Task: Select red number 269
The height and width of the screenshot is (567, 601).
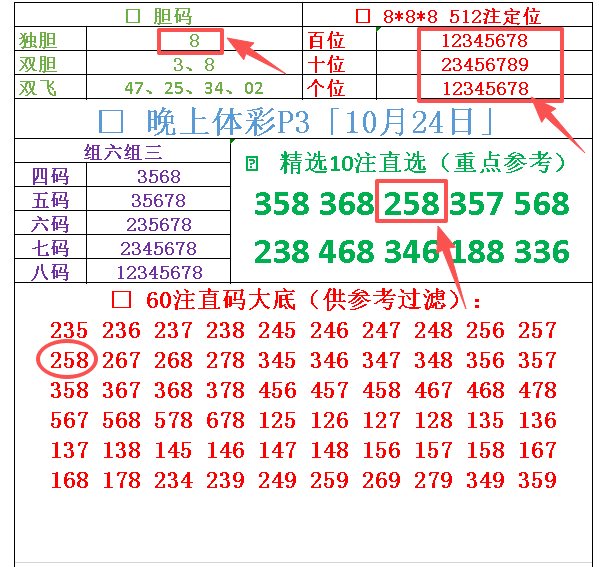Action: click(x=381, y=480)
